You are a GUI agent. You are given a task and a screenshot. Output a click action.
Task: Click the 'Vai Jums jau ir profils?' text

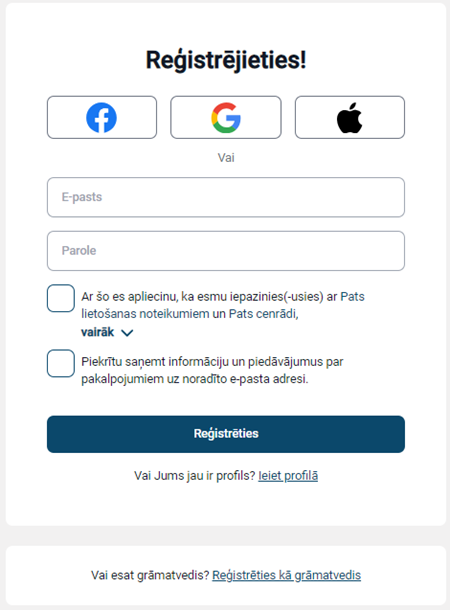pos(194,476)
